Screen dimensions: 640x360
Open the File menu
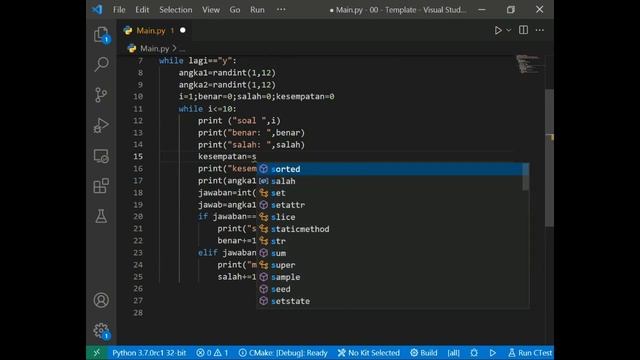(119, 9)
